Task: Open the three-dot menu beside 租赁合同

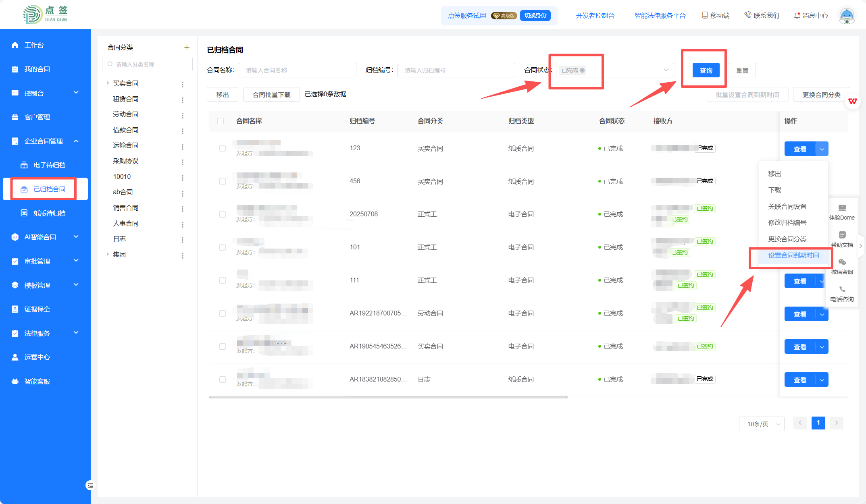Action: coord(183,100)
